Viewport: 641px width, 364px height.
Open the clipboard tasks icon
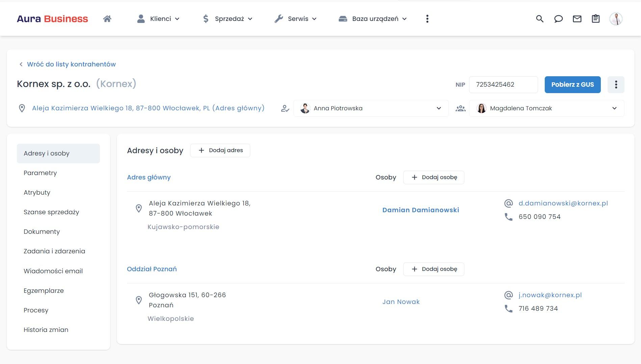coord(596,19)
